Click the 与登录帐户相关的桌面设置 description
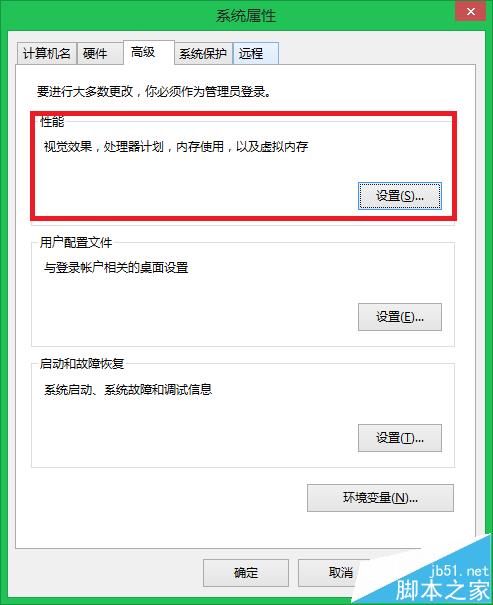This screenshot has width=493, height=605. point(116,267)
